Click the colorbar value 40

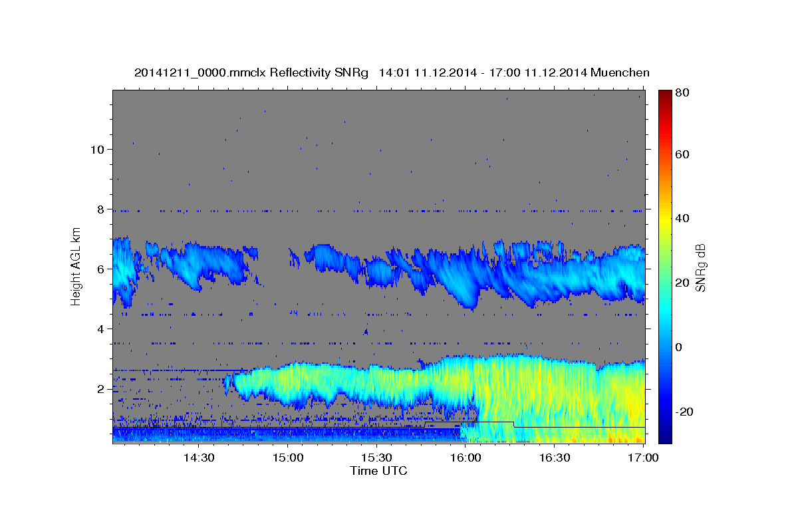[682, 218]
